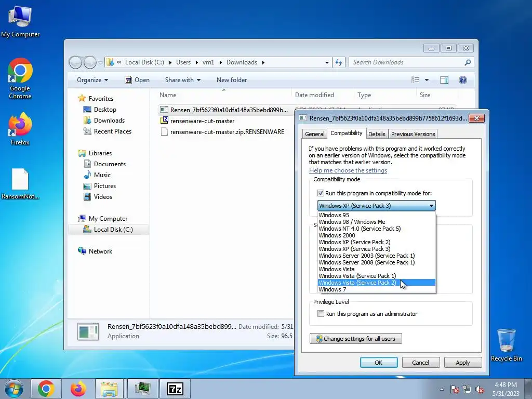
Task: Choose Windows 7 from the list
Action: (x=377, y=289)
